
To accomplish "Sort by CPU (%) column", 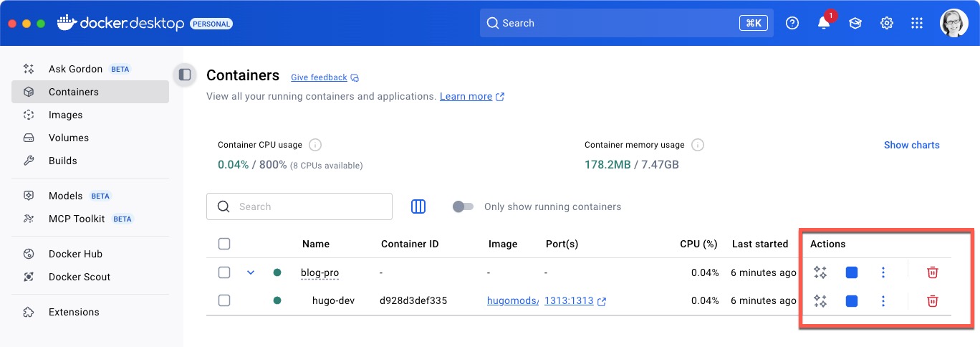I will pyautogui.click(x=698, y=244).
